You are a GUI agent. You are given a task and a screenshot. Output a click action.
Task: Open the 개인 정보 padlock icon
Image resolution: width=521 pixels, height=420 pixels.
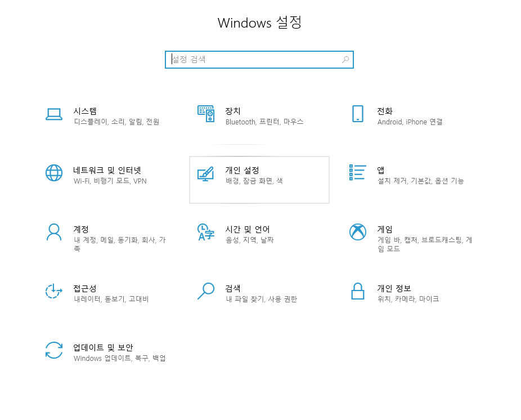point(357,291)
